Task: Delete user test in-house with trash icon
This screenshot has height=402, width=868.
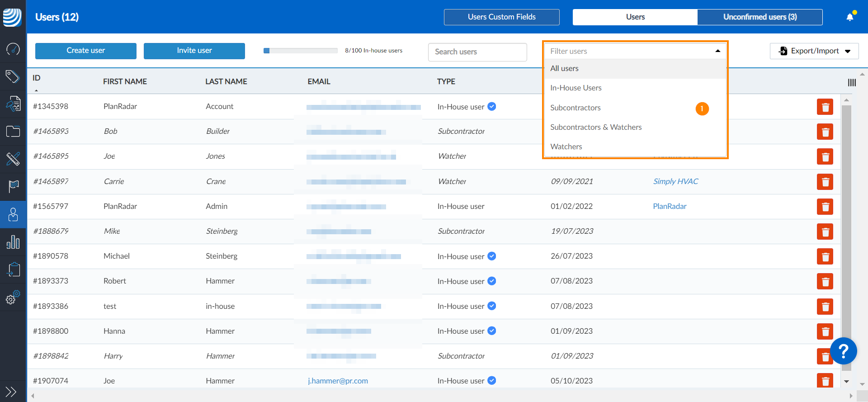Action: pyautogui.click(x=825, y=307)
